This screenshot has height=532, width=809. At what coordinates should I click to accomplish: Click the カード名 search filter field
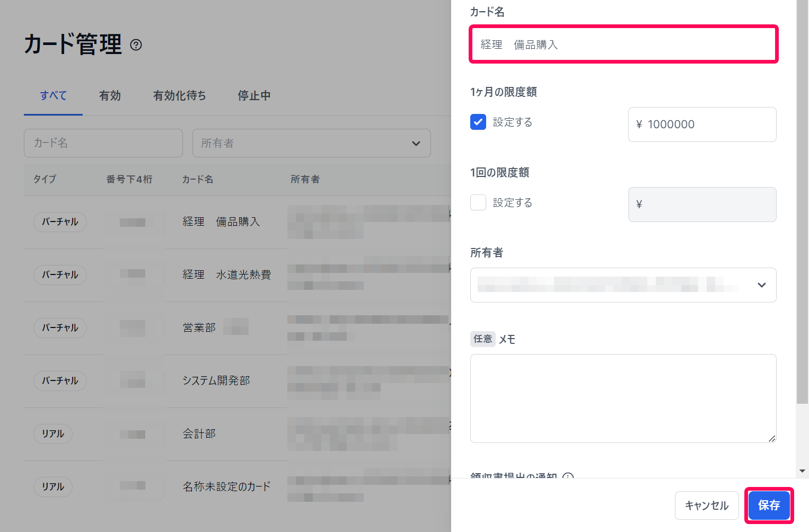pos(103,143)
